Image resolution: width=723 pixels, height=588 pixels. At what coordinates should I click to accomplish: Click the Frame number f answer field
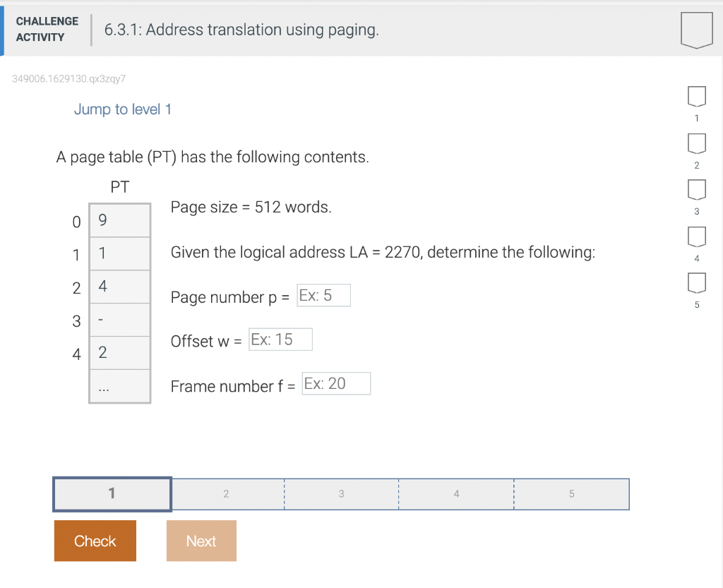click(336, 383)
